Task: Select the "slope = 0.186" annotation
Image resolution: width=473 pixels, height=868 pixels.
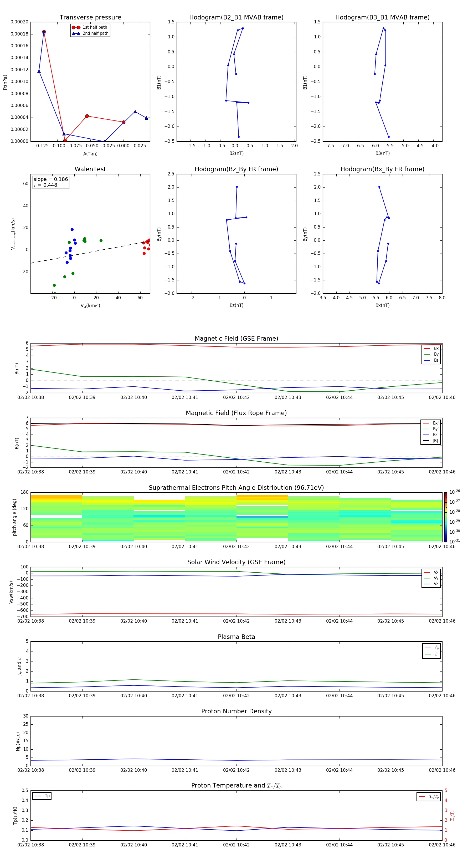Action: pyautogui.click(x=51, y=179)
